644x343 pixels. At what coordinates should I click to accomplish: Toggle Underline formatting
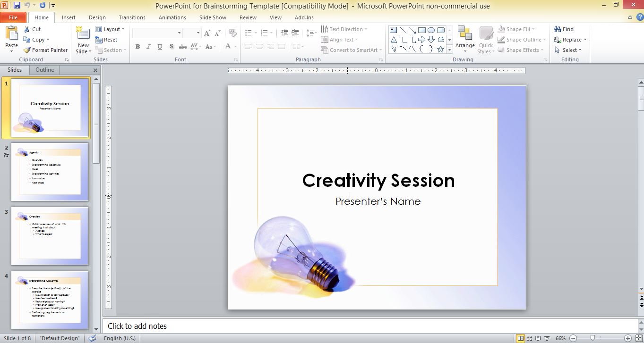[160, 47]
